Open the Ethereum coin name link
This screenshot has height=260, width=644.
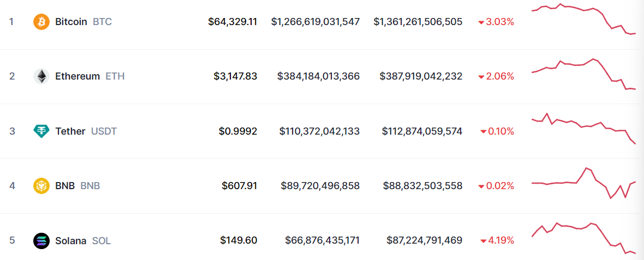coord(77,76)
